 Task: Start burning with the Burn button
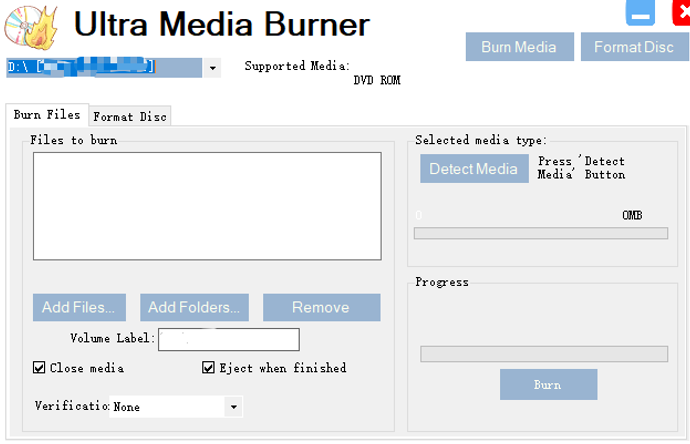coord(548,385)
